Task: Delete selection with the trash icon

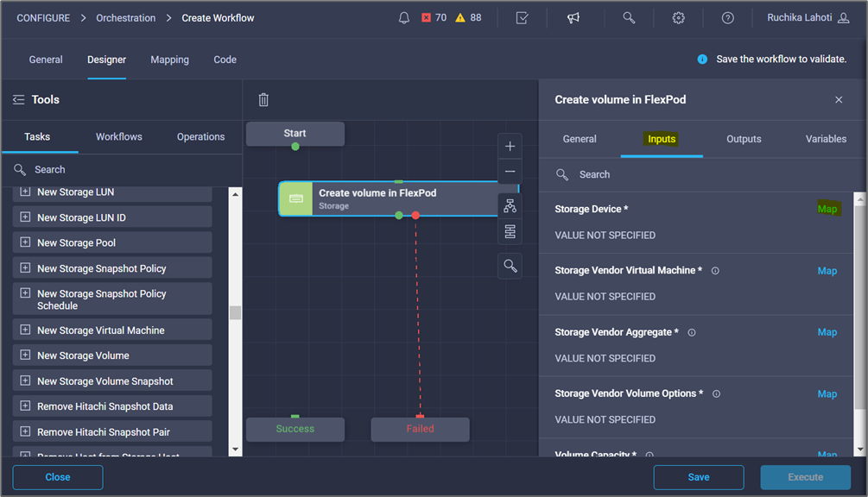Action: [x=263, y=100]
